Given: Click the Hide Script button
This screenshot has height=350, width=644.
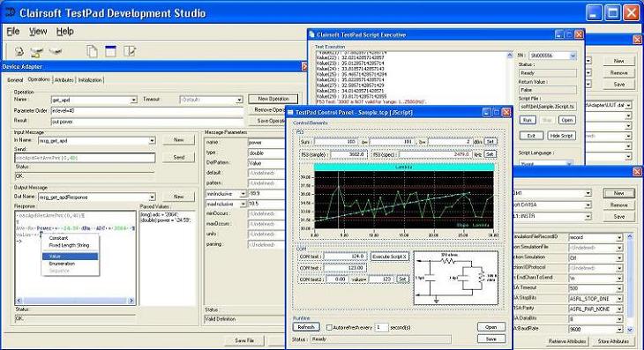Looking at the screenshot, I should pyautogui.click(x=561, y=136).
